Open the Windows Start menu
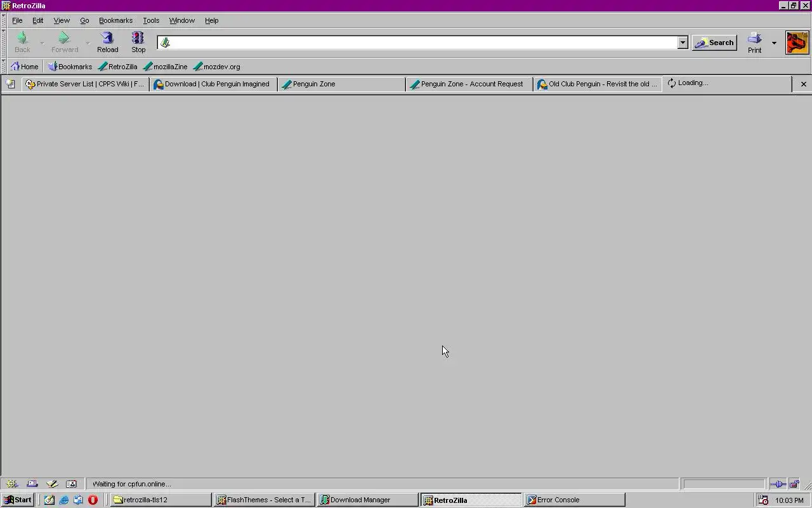Image resolution: width=812 pixels, height=508 pixels. [18, 500]
